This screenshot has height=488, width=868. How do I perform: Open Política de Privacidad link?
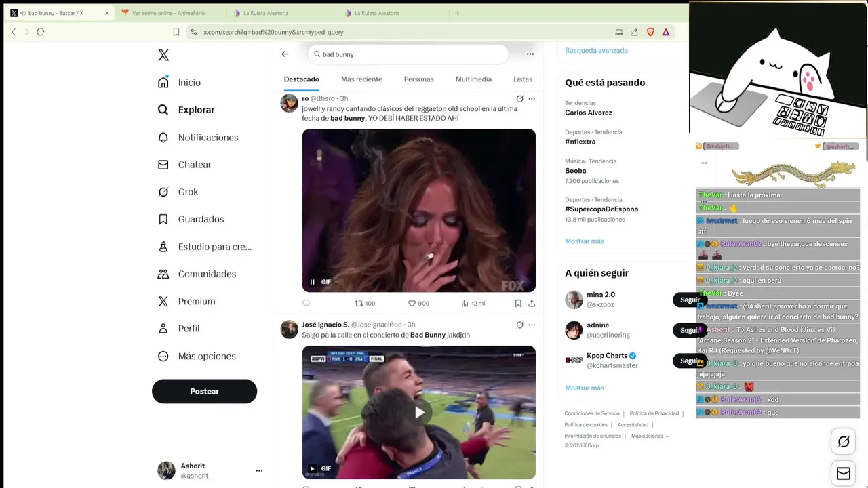coord(654,413)
